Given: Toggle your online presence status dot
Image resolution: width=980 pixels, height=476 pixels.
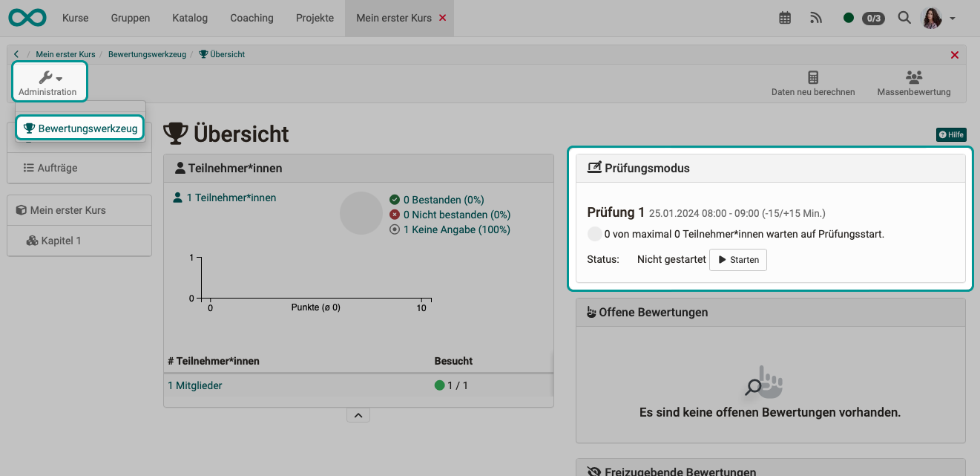Looking at the screenshot, I should pyautogui.click(x=849, y=16).
